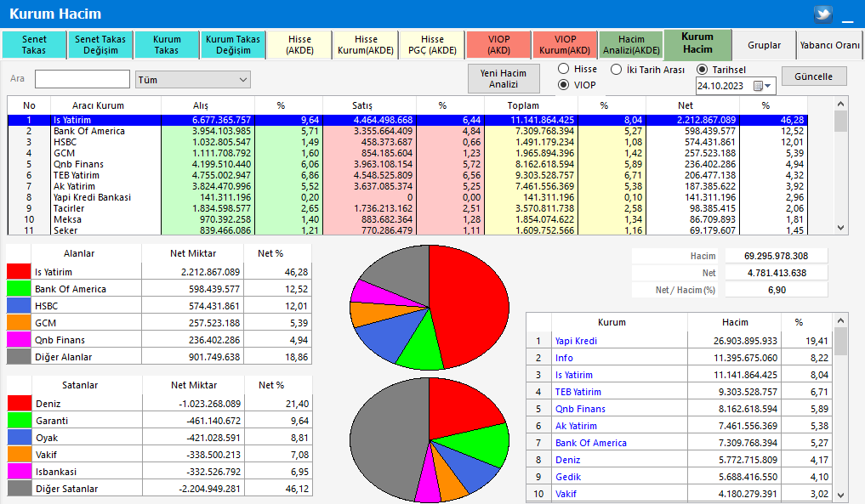Open Hisse PGÇ (AKDE) tab
Image resolution: width=865 pixels, height=504 pixels.
[x=432, y=45]
